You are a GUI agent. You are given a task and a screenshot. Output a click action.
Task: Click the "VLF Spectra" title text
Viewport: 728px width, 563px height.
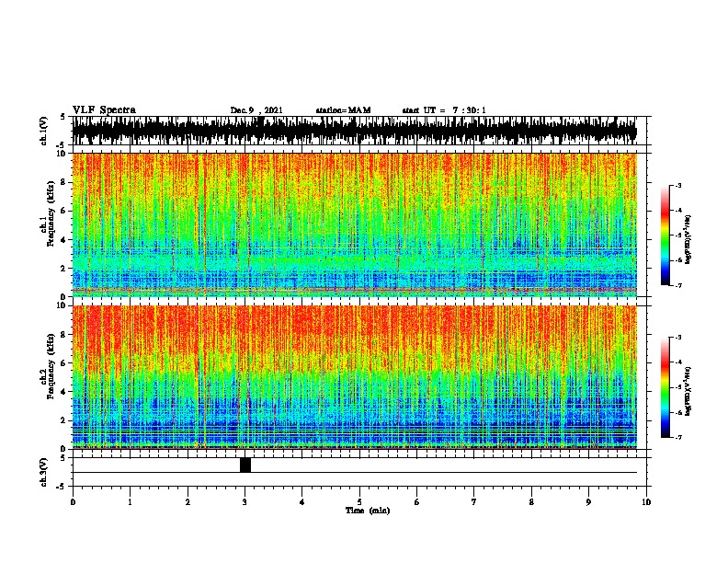(104, 110)
